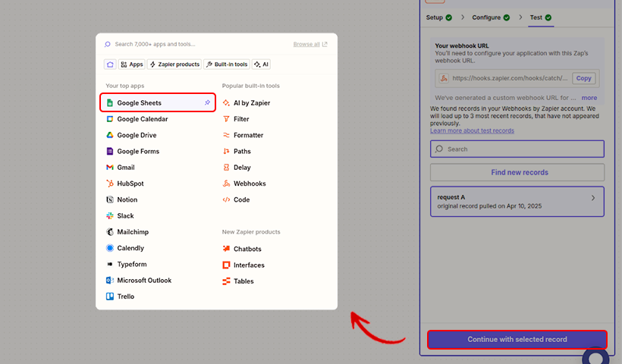Add the Filter built-in tool icon

point(226,119)
